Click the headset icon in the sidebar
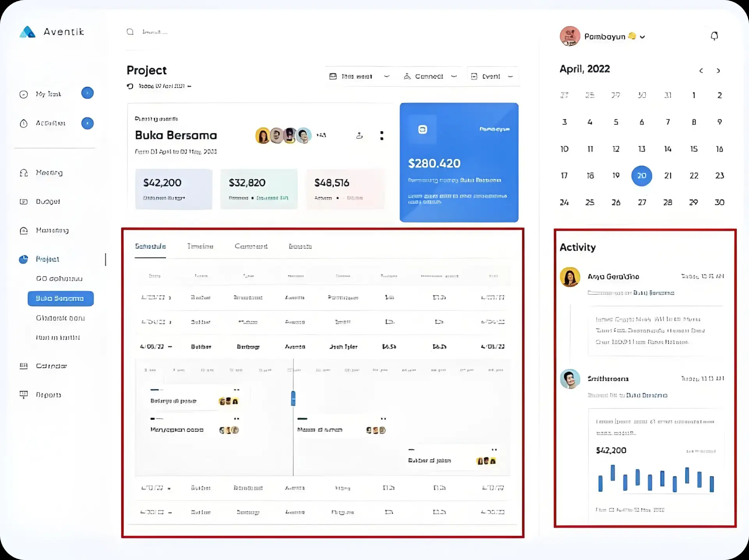 [24, 173]
